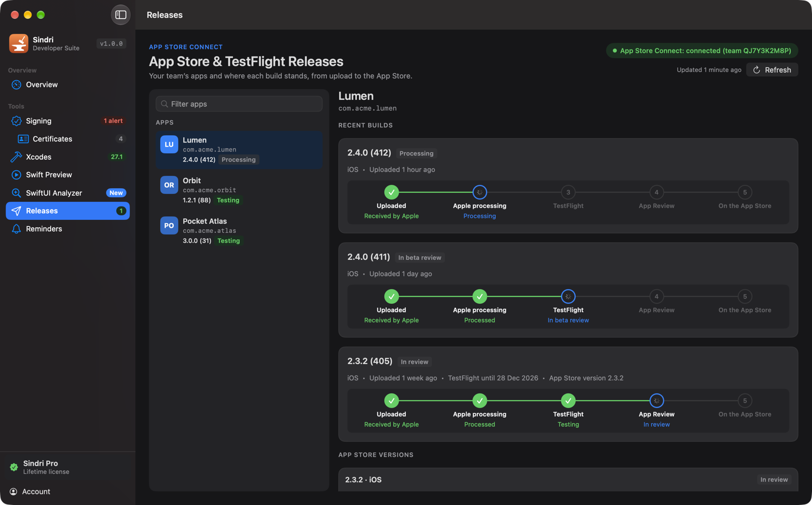Click the 1 alert badge on Signing
Image resolution: width=812 pixels, height=505 pixels.
(113, 121)
